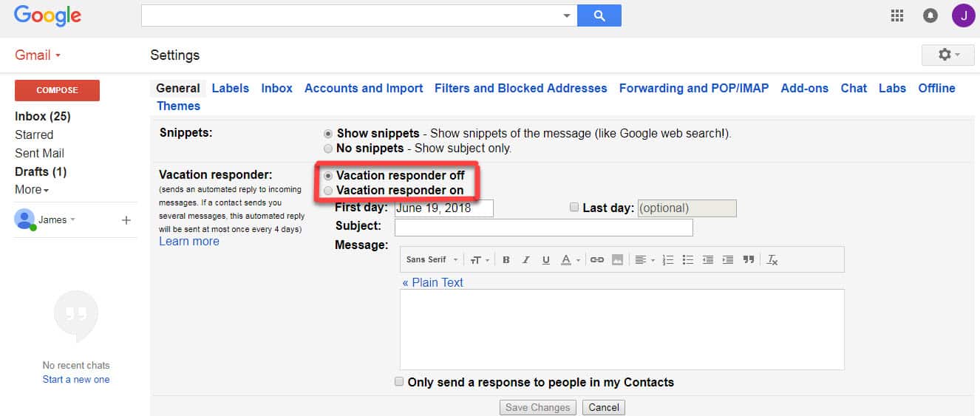Select the General settings tab

pyautogui.click(x=178, y=88)
